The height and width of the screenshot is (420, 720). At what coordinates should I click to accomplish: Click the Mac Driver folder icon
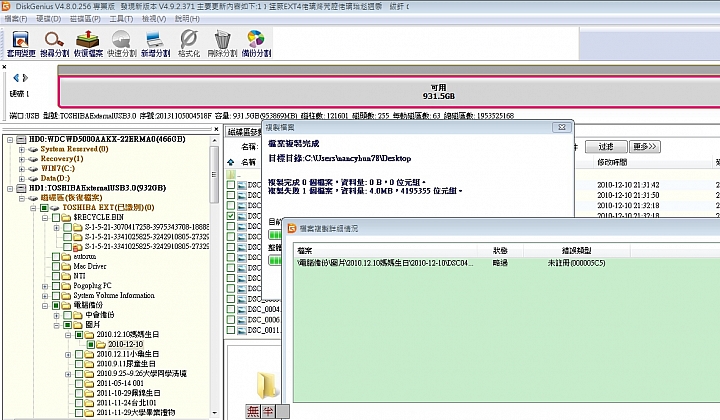pos(67,266)
